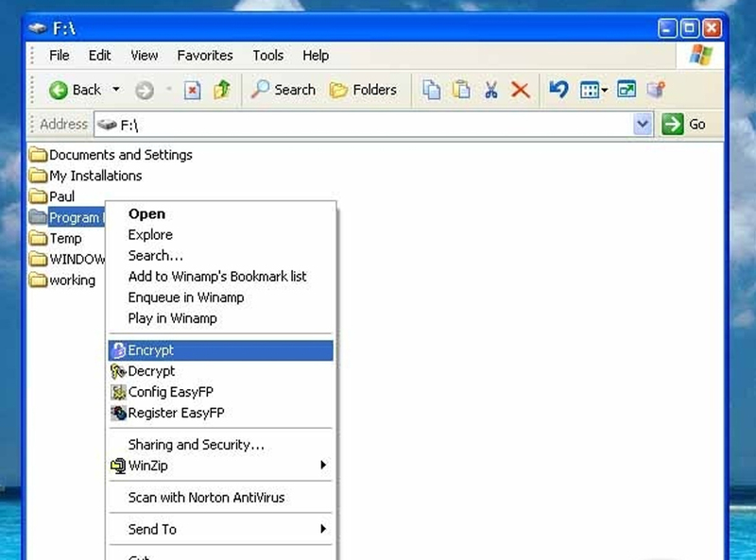Viewport: 756px width, 560px height.
Task: Click the Register EasyFP icon entry
Action: coord(220,413)
